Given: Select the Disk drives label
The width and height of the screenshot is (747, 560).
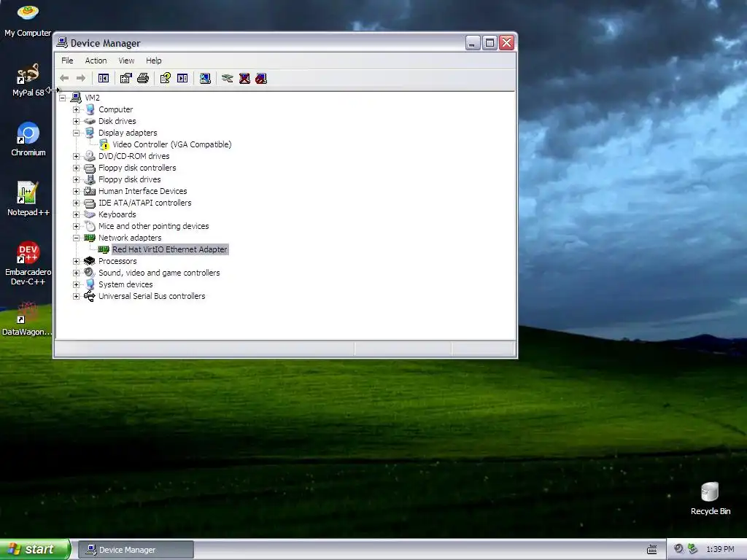Looking at the screenshot, I should (117, 122).
